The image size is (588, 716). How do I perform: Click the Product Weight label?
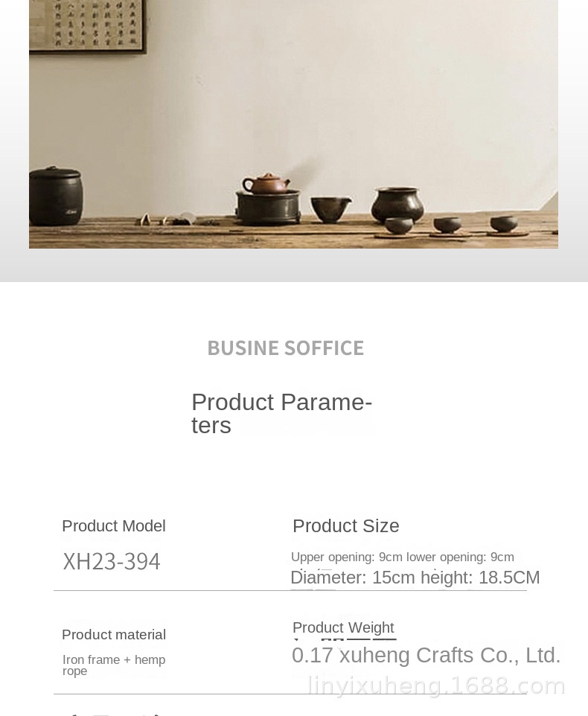(343, 627)
